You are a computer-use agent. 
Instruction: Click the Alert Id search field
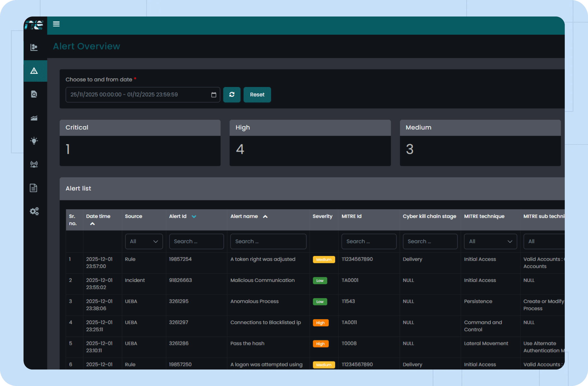[x=196, y=241]
